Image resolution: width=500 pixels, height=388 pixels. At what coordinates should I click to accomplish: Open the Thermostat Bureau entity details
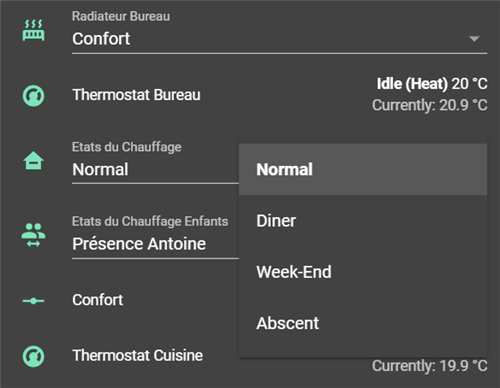coord(136,95)
